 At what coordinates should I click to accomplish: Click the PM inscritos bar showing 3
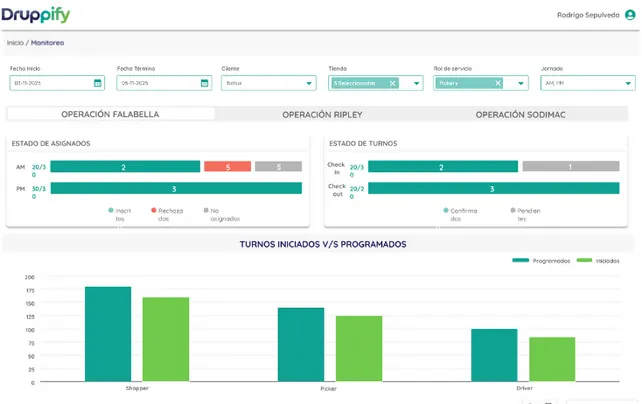point(176,188)
